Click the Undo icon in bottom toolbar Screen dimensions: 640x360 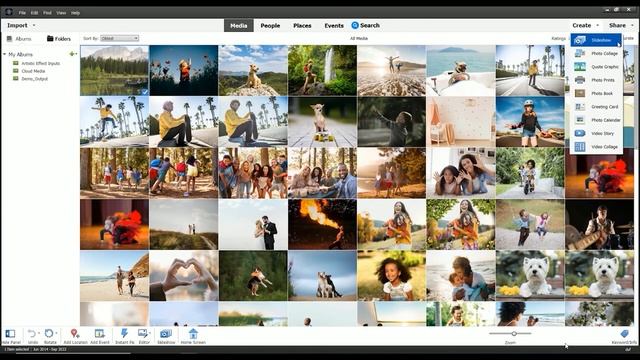pyautogui.click(x=32, y=333)
